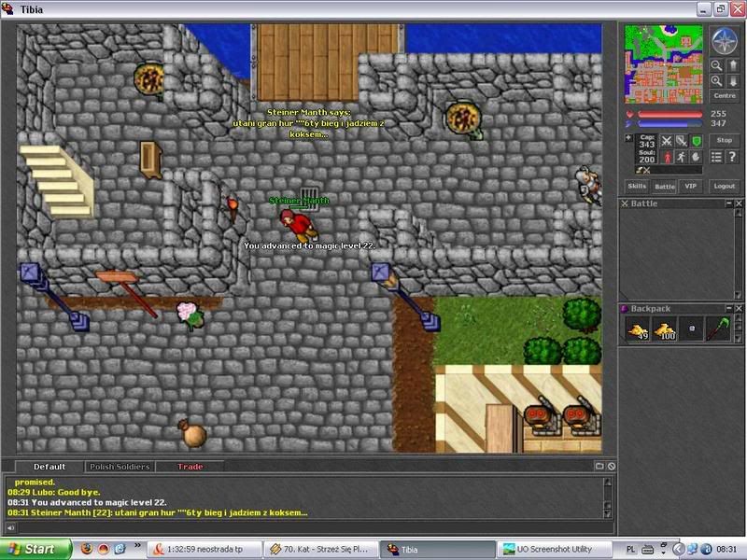Click the pink flower bouquet on ground
Image resolution: width=747 pixels, height=560 pixels.
coord(190,315)
